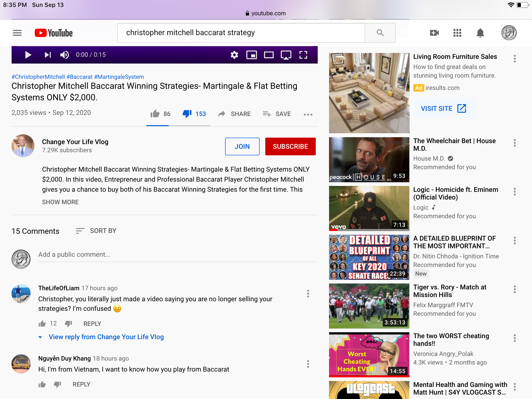Open Logic Homicide ft. Eminem video
The image size is (532, 399).
(369, 208)
